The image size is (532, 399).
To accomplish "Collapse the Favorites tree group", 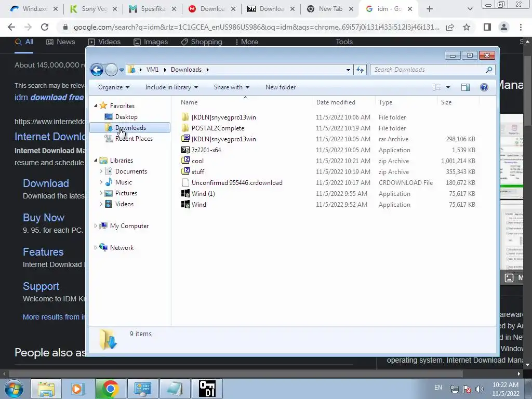I will tap(96, 106).
